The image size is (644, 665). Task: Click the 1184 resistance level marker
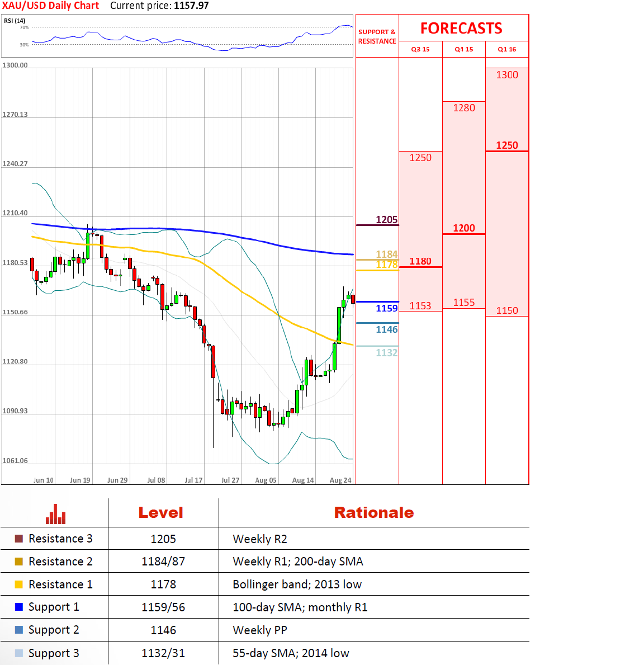pos(387,254)
